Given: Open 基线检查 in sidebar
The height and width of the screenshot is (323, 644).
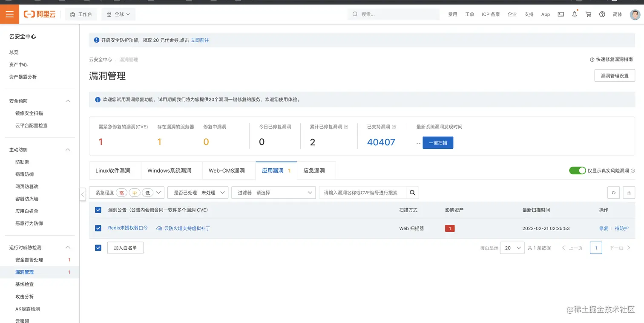Looking at the screenshot, I should pos(24,284).
